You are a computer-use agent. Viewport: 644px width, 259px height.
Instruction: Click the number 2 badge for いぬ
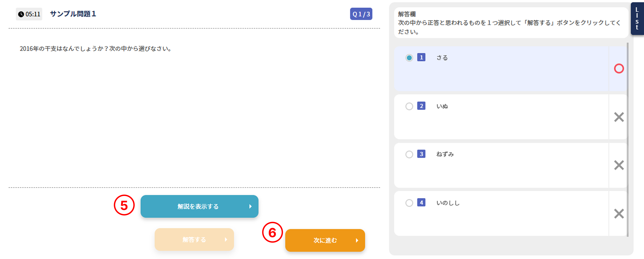tap(421, 106)
